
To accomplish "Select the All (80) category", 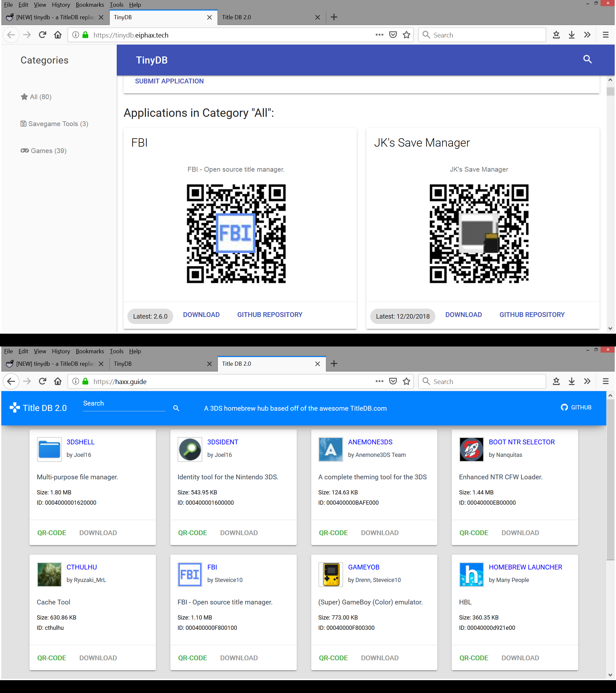I will point(36,97).
